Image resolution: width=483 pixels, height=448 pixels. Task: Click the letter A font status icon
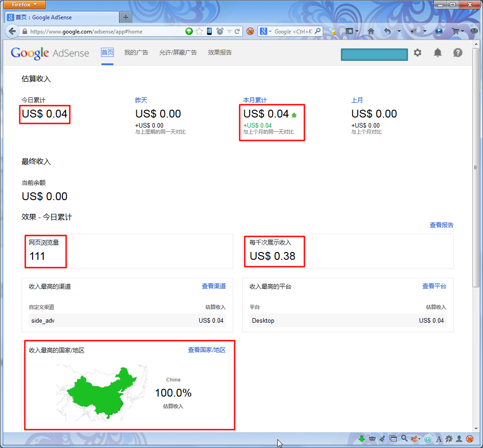439,439
